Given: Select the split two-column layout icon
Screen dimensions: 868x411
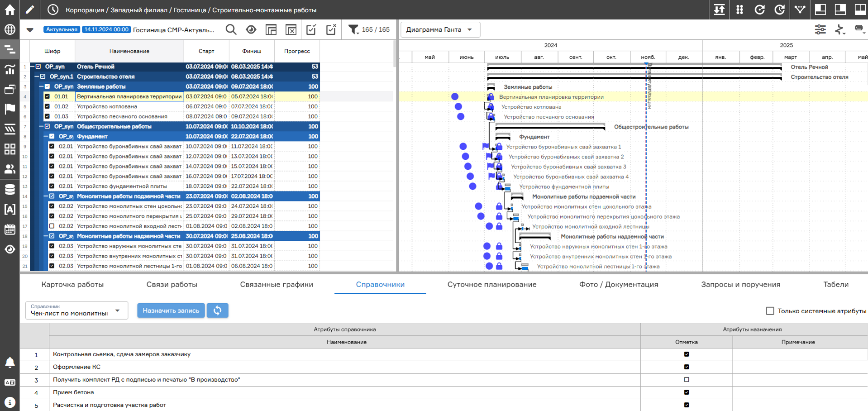Looking at the screenshot, I should (x=860, y=10).
